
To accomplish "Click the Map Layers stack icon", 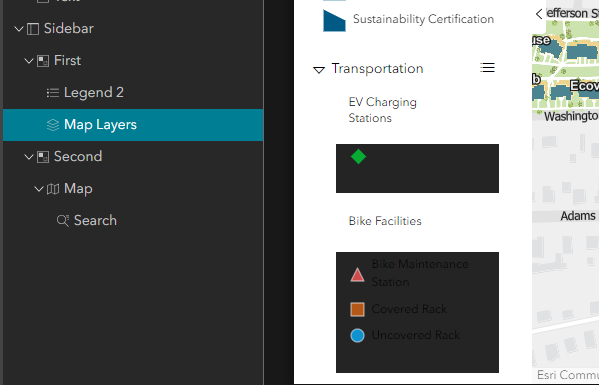I will click(x=53, y=125).
